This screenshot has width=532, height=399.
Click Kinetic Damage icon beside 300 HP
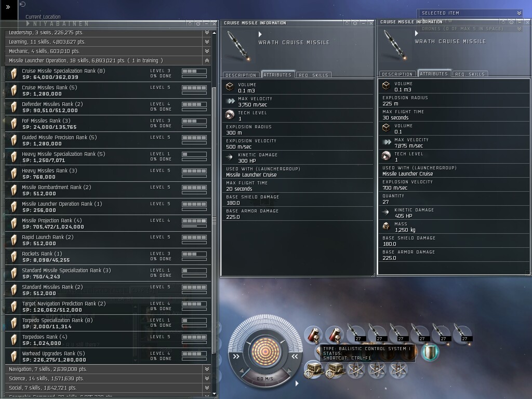tap(230, 157)
